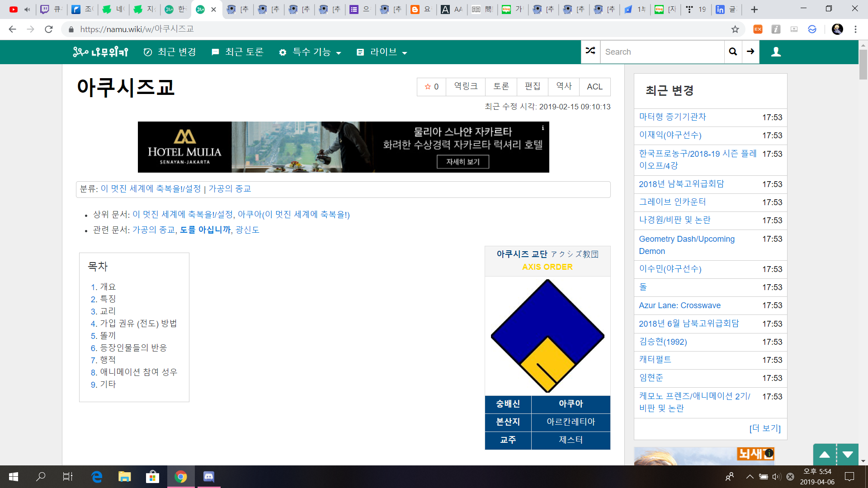Open the 가공의 종교 category link

pos(230,189)
